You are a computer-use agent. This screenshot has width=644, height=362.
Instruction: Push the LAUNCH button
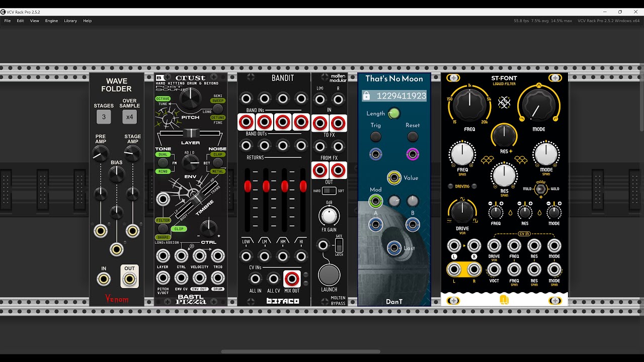[329, 275]
